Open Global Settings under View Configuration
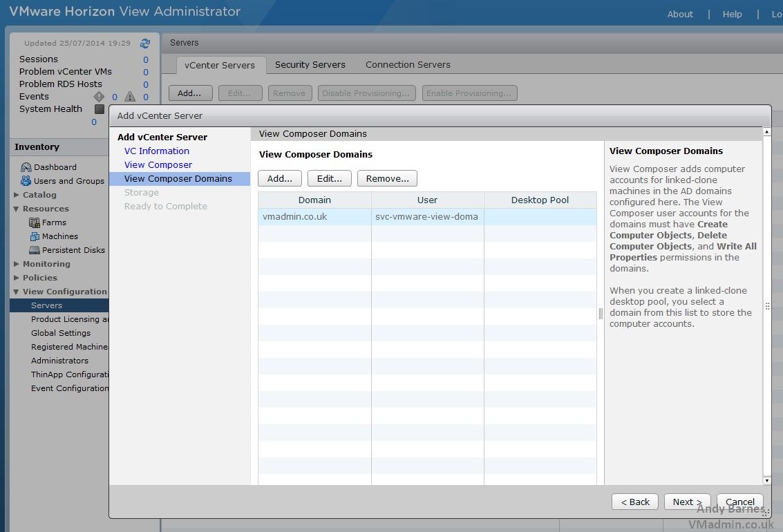The width and height of the screenshot is (783, 532). [61, 333]
